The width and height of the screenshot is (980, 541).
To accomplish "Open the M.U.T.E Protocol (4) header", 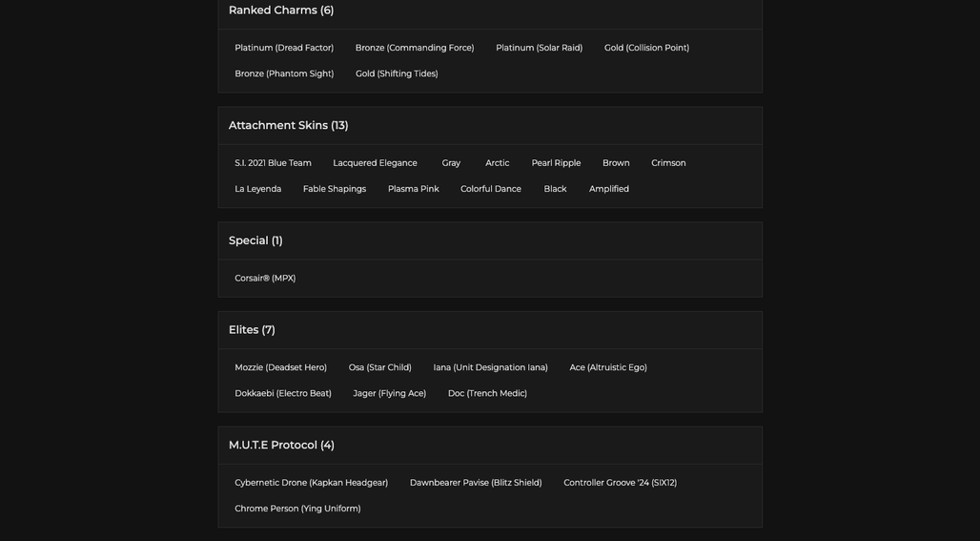I will 490,446.
